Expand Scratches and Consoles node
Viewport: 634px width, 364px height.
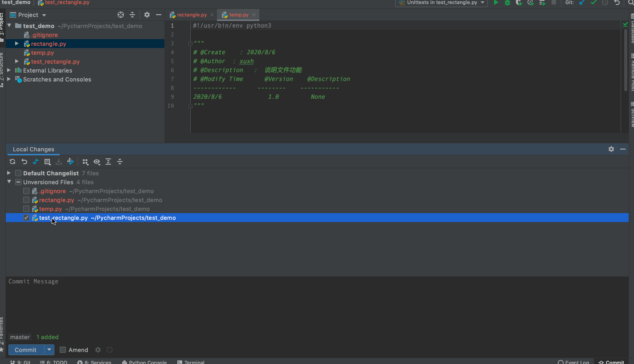(9, 79)
